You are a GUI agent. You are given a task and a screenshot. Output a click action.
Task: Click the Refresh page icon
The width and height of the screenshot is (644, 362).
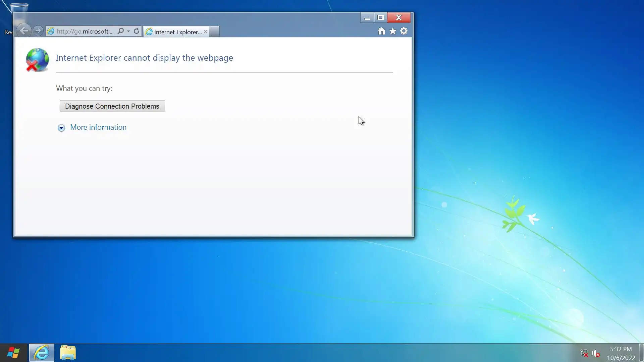point(137,31)
